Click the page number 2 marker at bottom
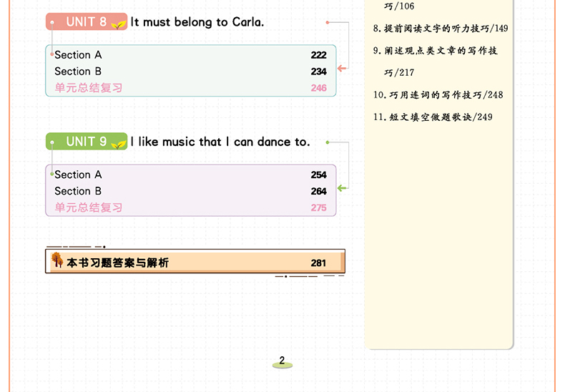The image size is (565, 392). [282, 361]
